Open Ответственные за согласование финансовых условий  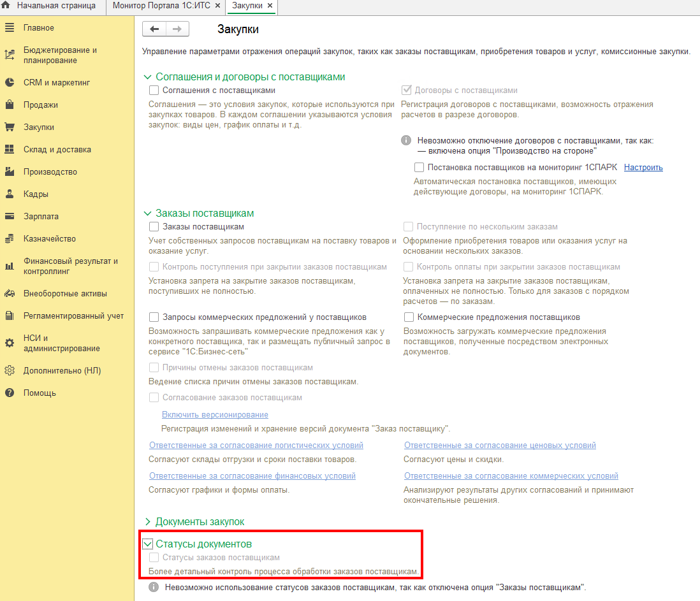tap(252, 476)
